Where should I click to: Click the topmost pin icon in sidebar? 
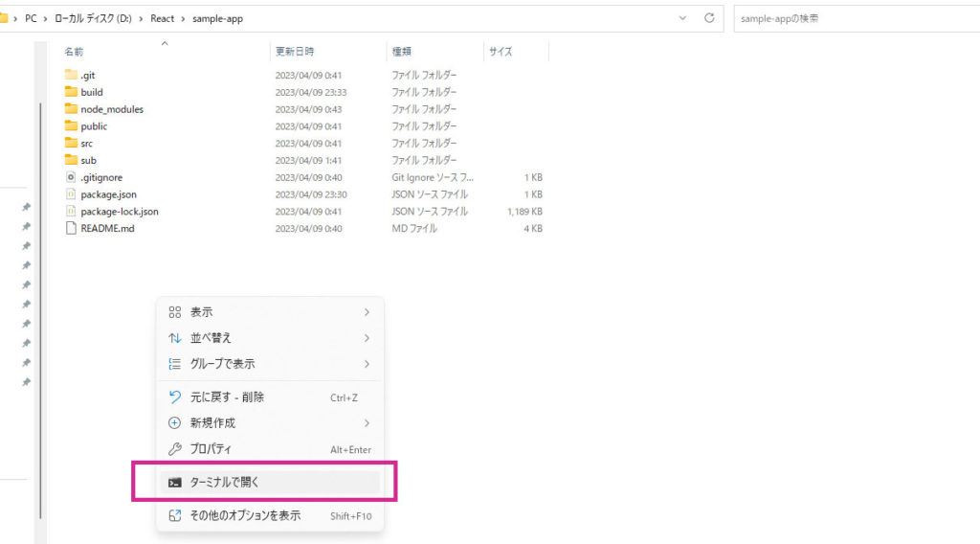click(26, 207)
